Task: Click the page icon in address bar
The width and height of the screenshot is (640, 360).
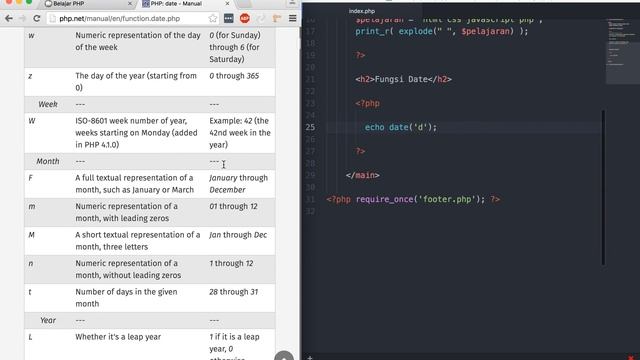Action: pyautogui.click(x=52, y=19)
